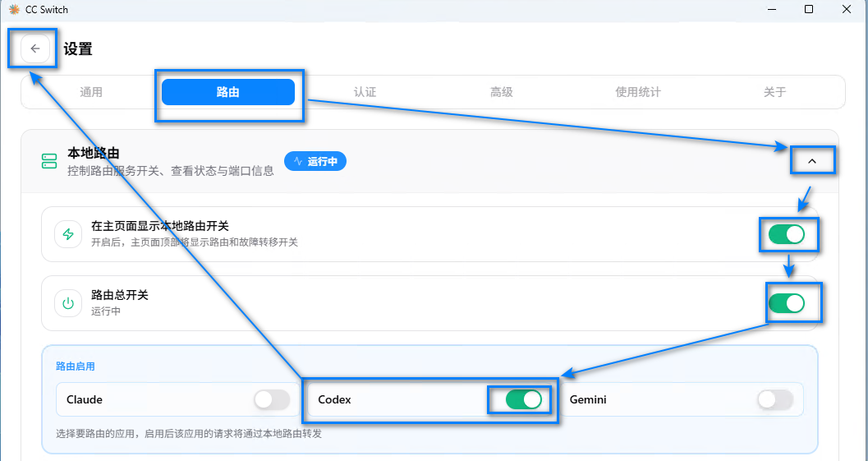Image resolution: width=868 pixels, height=461 pixels.
Task: Click the power icon beside 路由总开关
Action: tap(68, 303)
